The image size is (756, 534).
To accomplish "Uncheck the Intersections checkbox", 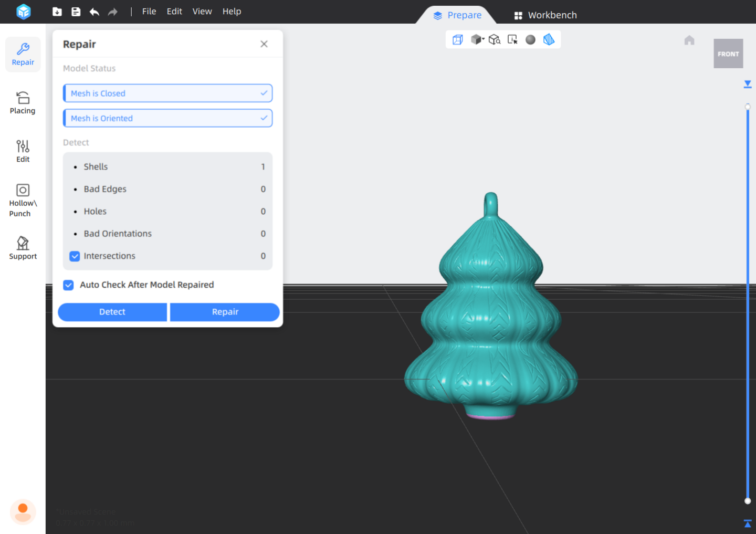I will pyautogui.click(x=75, y=256).
